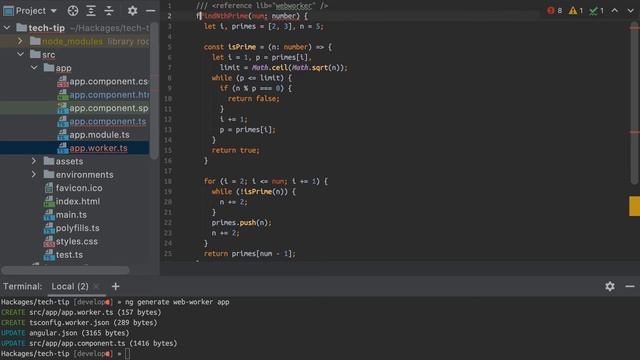Open main.ts file

[65, 215]
